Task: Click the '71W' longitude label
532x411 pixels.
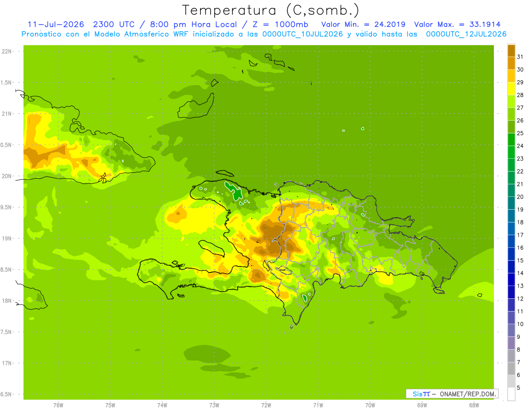Action: tap(318, 405)
